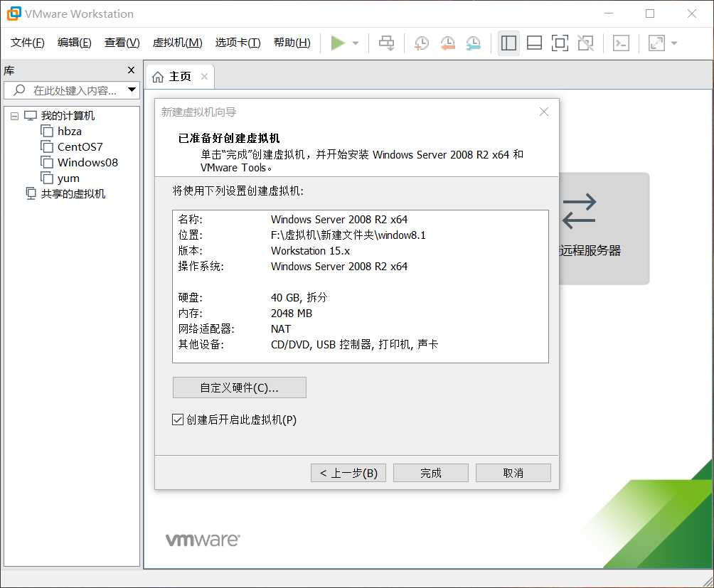Close the 新建虚拟机向导 dialog
Viewport: 714px width, 588px height.
click(544, 112)
